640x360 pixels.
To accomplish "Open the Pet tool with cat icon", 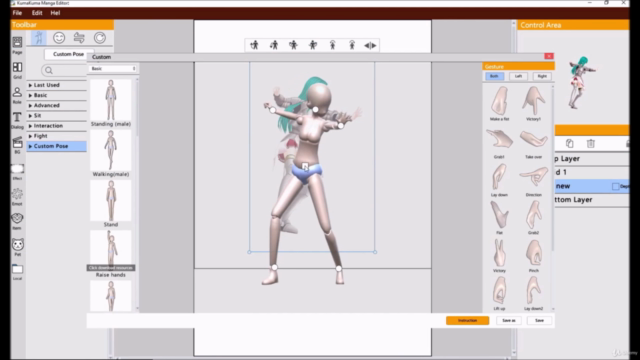I will pyautogui.click(x=18, y=247).
